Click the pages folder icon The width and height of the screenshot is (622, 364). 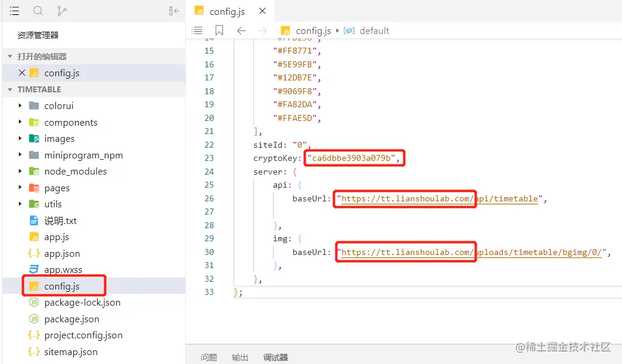coord(34,188)
